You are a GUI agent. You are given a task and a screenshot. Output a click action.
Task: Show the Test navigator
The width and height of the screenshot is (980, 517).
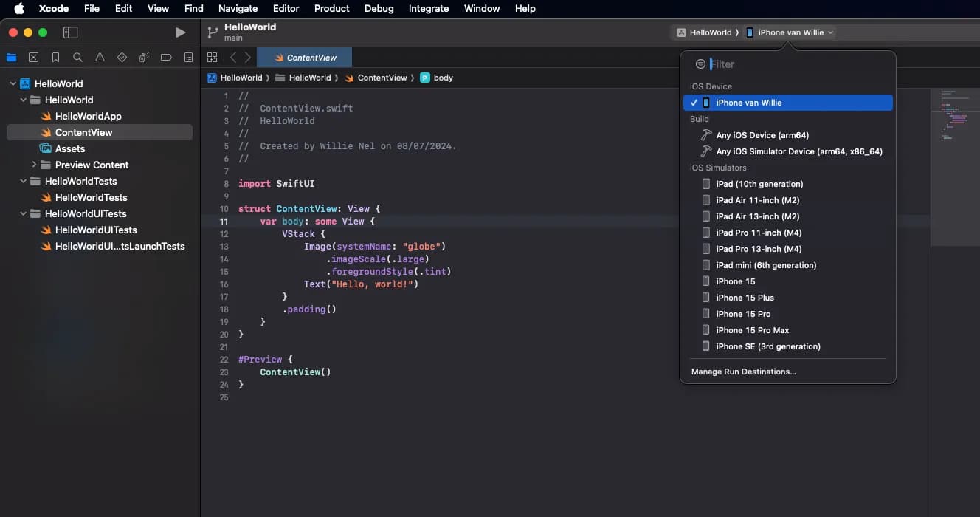pos(122,58)
